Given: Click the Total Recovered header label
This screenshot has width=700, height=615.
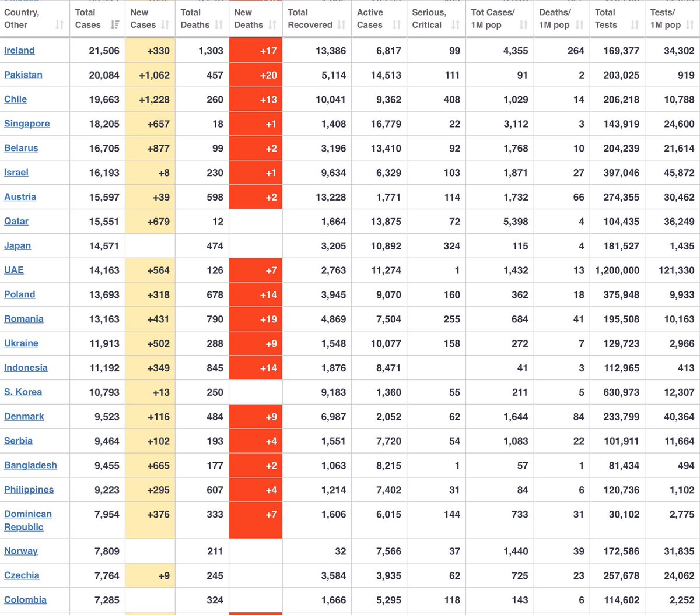Looking at the screenshot, I should pos(310,19).
